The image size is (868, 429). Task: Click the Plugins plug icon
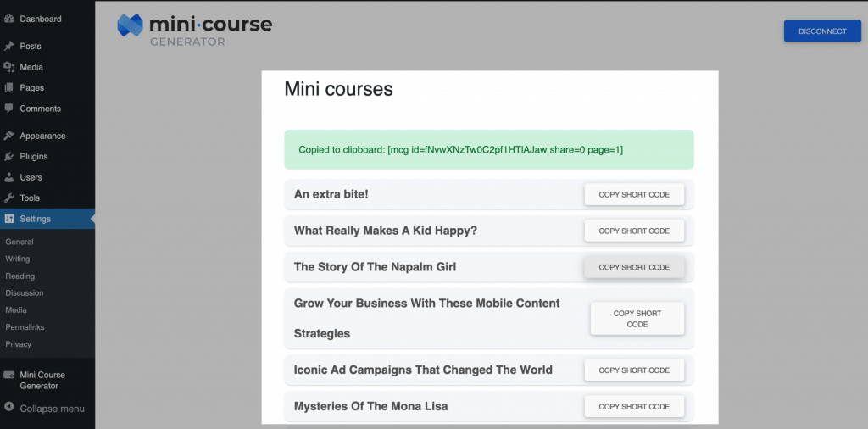coord(9,157)
